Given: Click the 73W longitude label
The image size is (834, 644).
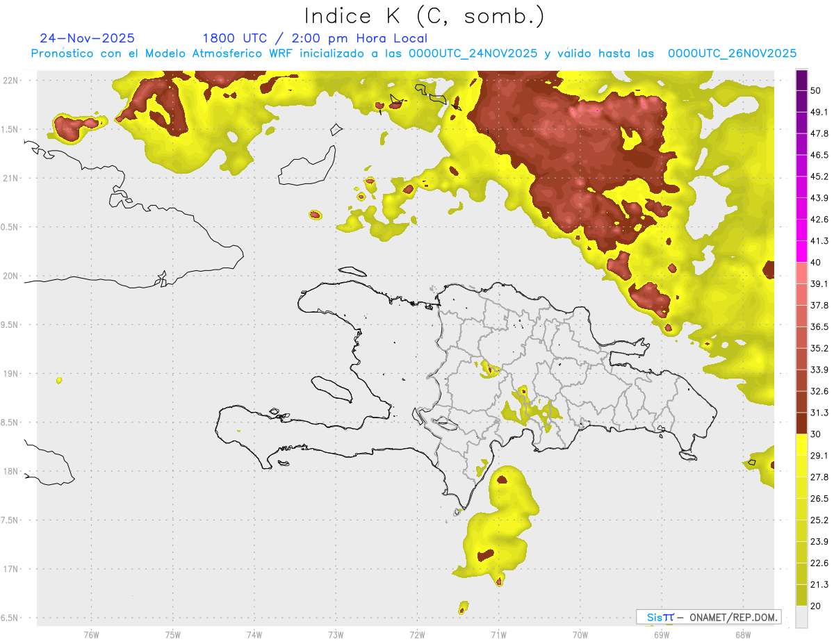Looking at the screenshot, I should pyautogui.click(x=336, y=635).
